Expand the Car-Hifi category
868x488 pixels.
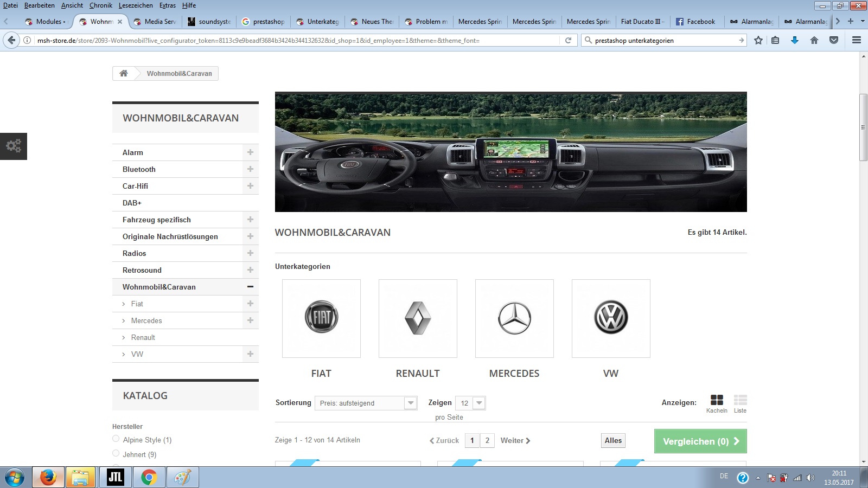point(250,186)
